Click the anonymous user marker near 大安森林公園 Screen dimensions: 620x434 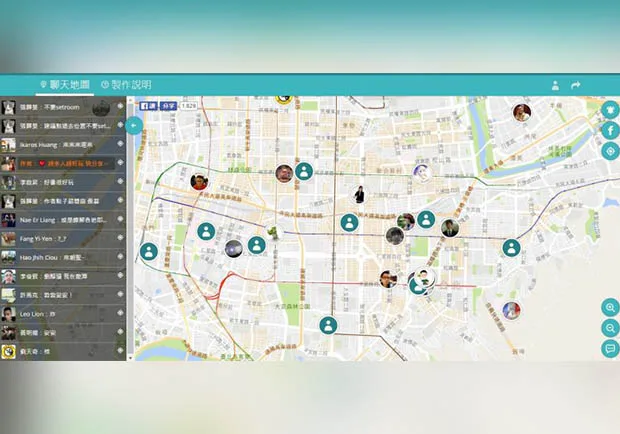point(328,326)
